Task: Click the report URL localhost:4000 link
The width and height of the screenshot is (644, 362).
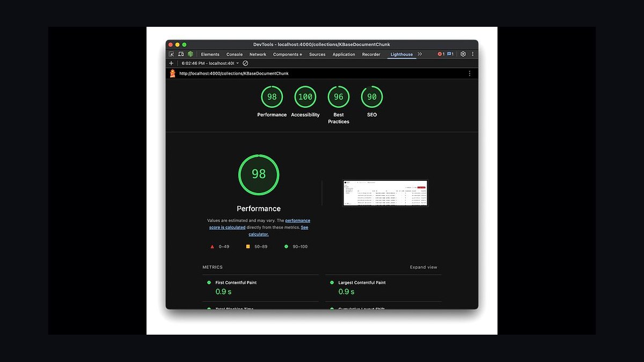Action: click(x=234, y=73)
